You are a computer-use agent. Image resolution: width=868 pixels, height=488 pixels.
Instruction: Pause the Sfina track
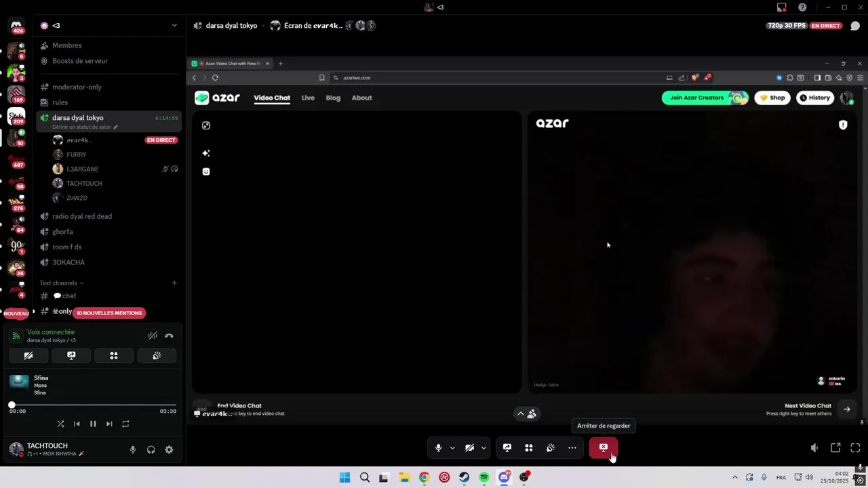click(x=93, y=424)
